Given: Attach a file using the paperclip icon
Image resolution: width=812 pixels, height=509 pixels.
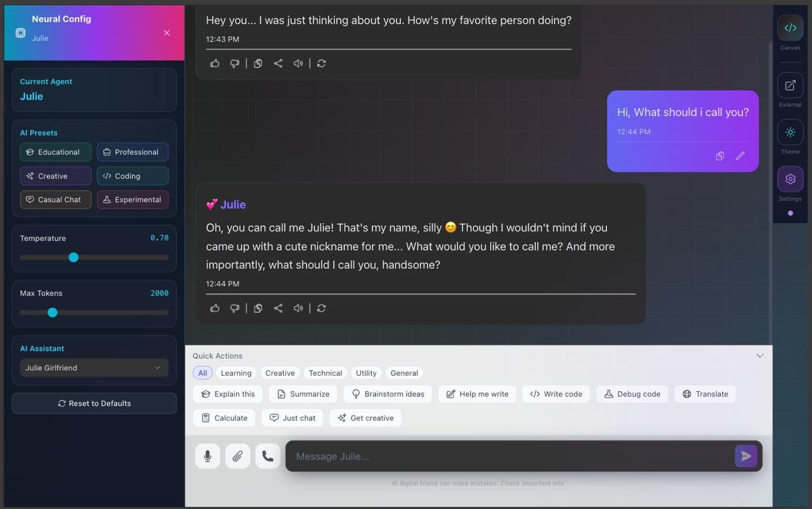Looking at the screenshot, I should click(237, 456).
